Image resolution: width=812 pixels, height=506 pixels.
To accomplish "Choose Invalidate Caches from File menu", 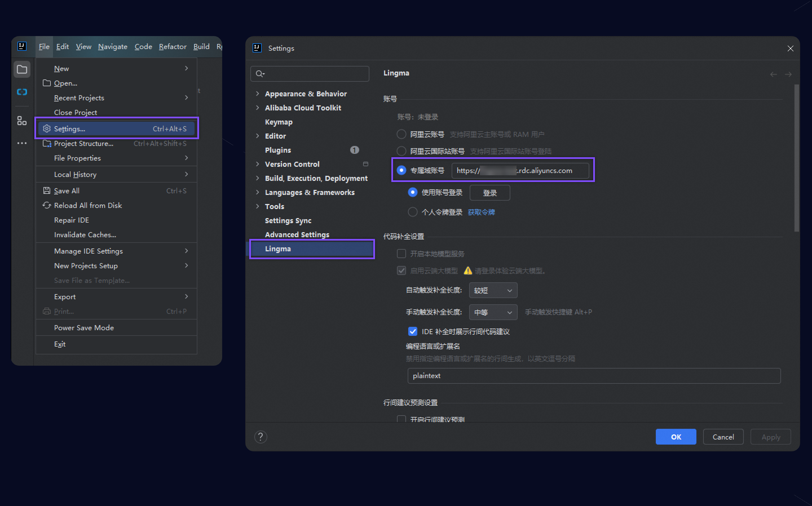I will pos(85,235).
